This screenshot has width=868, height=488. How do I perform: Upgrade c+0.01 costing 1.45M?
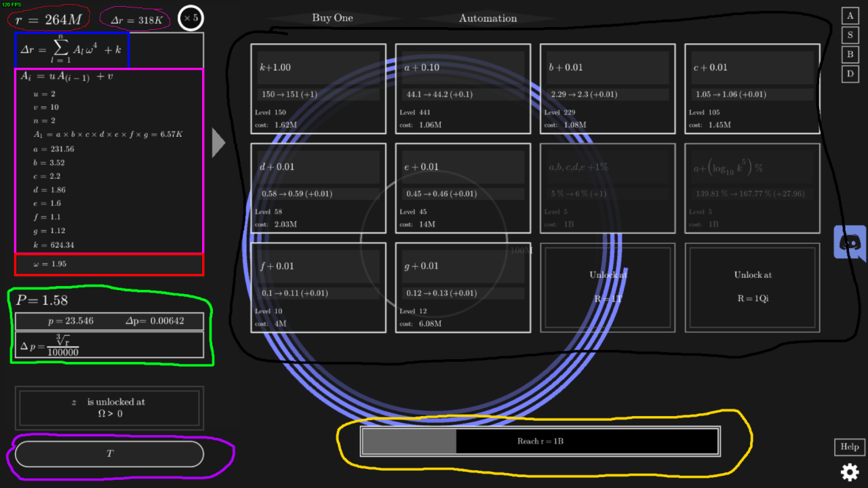click(x=751, y=89)
